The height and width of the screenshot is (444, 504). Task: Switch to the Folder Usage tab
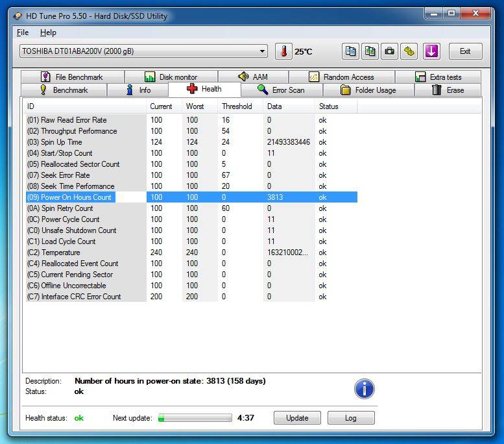click(368, 90)
